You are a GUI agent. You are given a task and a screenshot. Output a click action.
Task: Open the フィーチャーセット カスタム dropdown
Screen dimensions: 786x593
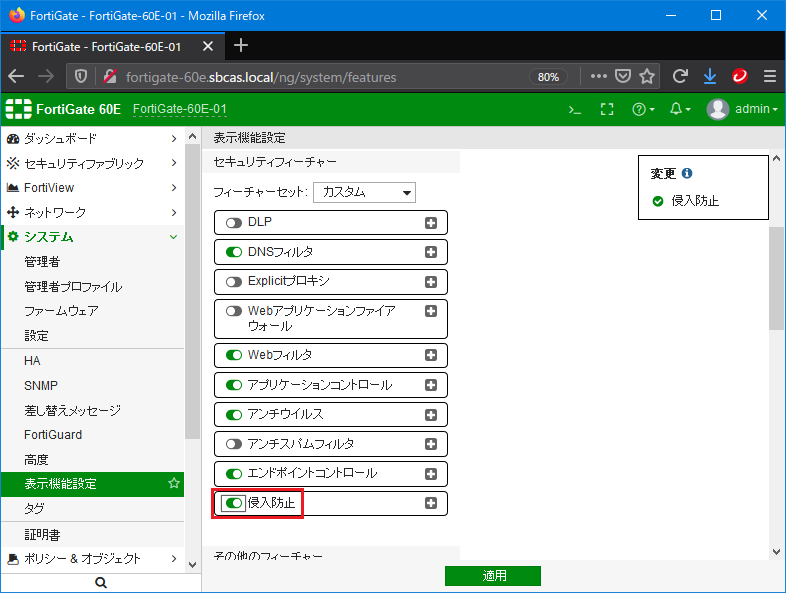tap(364, 192)
